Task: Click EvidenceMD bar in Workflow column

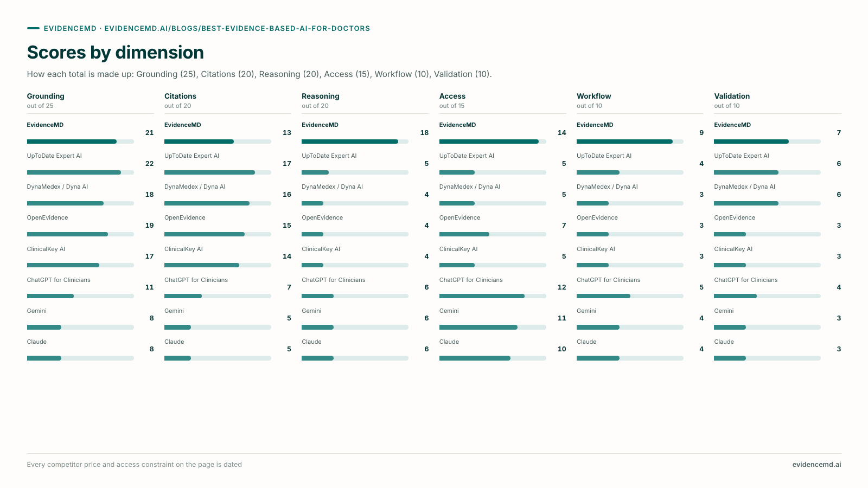Action: (630, 142)
